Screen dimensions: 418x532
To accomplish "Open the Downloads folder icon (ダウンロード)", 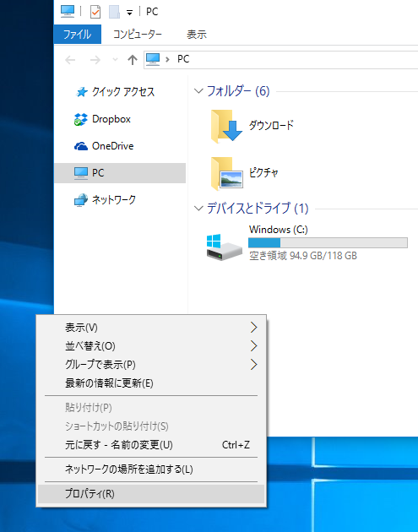I will tap(226, 126).
